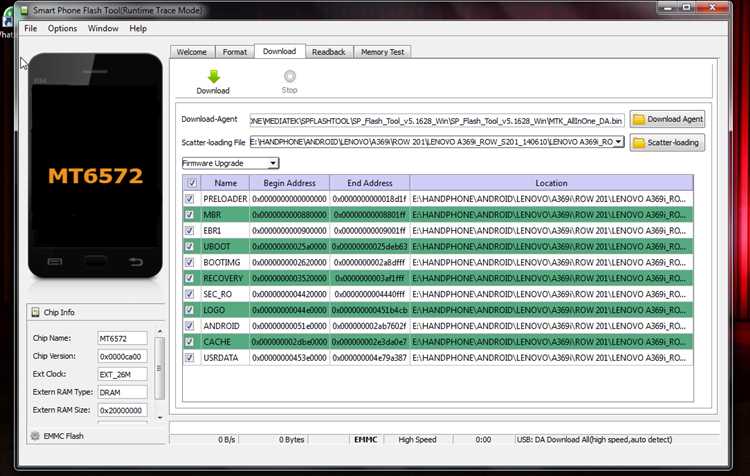Switch to the Memory Test tab
The image size is (750, 476).
pos(383,52)
